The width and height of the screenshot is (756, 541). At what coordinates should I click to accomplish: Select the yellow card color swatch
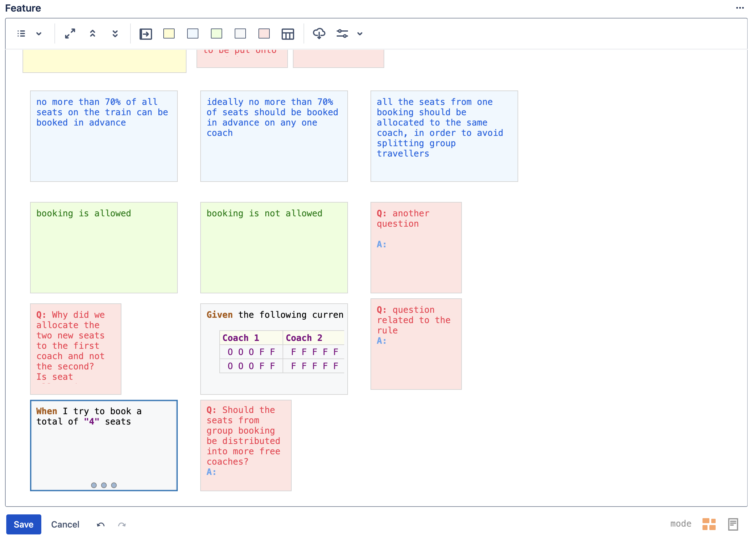pos(169,33)
